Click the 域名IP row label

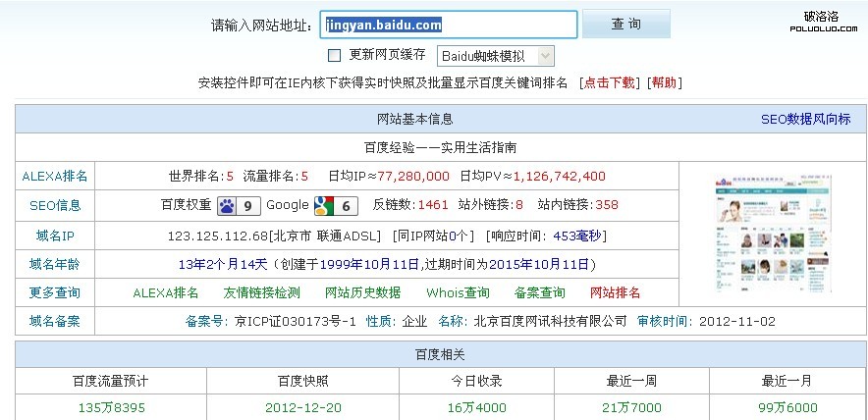55,236
